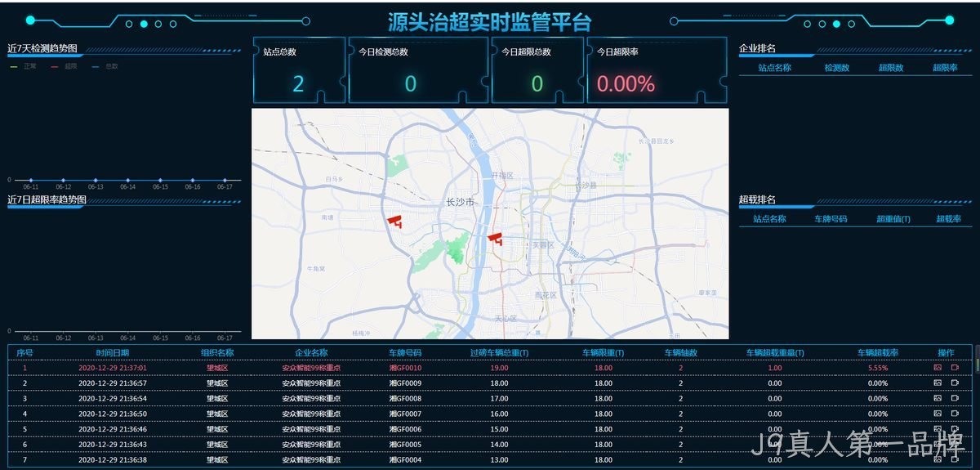Sort table by 序号 column header

pos(24,353)
